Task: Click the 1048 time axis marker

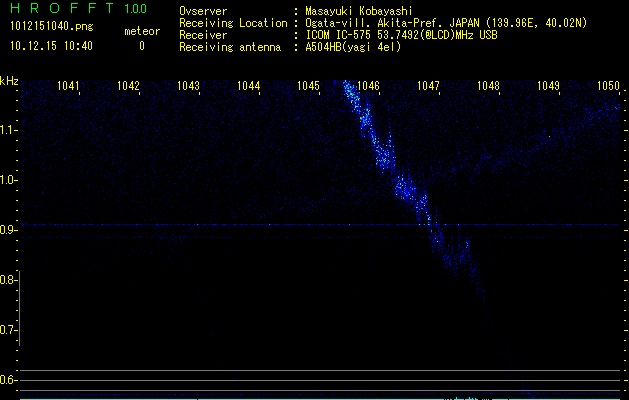Action: pos(488,86)
